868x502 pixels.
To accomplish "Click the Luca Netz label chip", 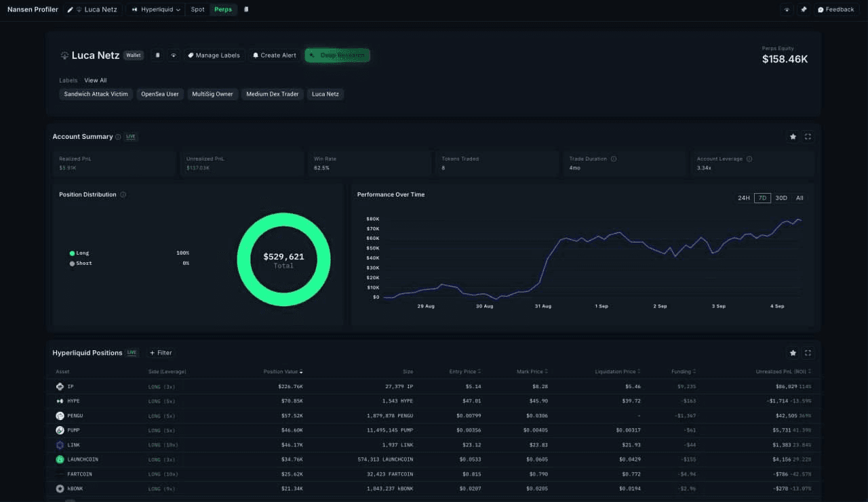I will point(325,94).
